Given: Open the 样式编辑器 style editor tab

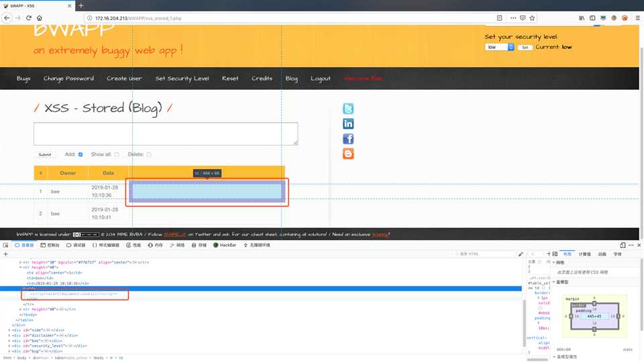Looking at the screenshot, I should [105, 245].
